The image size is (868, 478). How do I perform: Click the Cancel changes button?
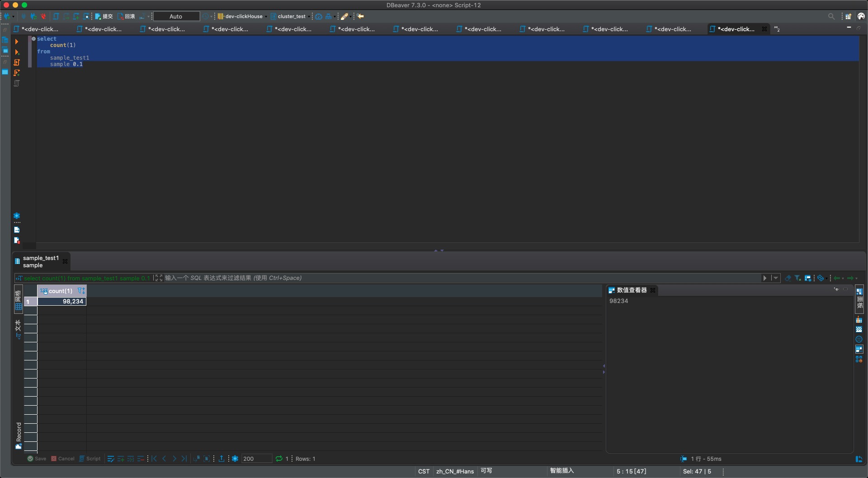(63, 459)
